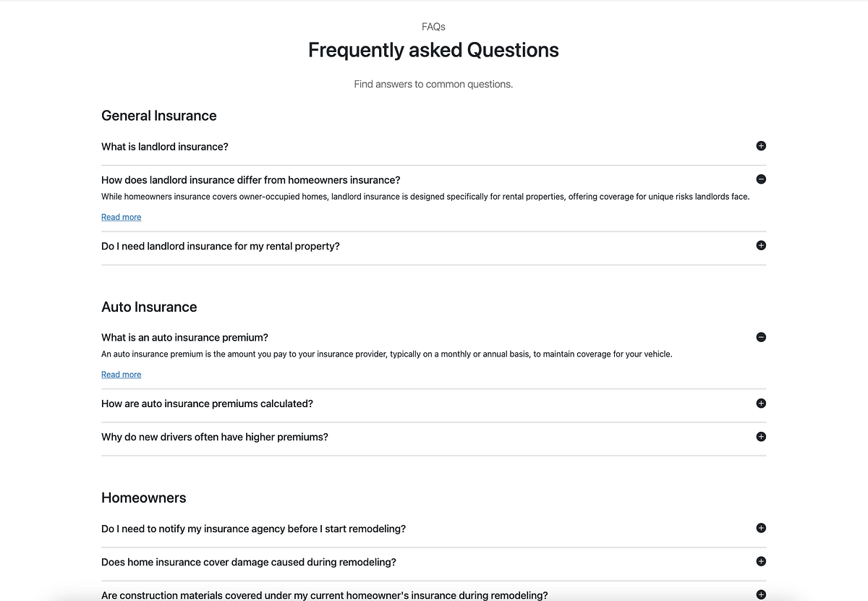Click the "Auto Insurance" section heading
Screen dimensions: 868x601
149,306
